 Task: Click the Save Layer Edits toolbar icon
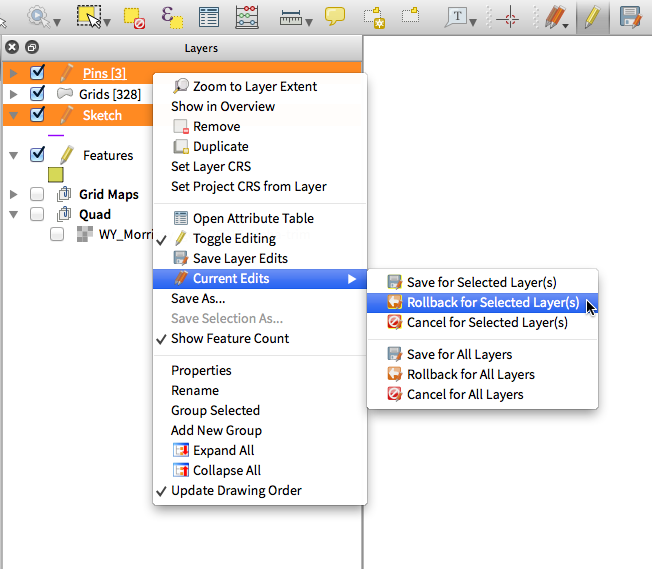point(630,16)
